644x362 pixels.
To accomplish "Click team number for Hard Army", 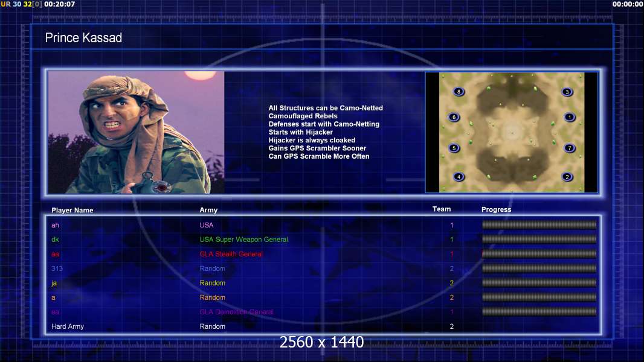I will (451, 326).
